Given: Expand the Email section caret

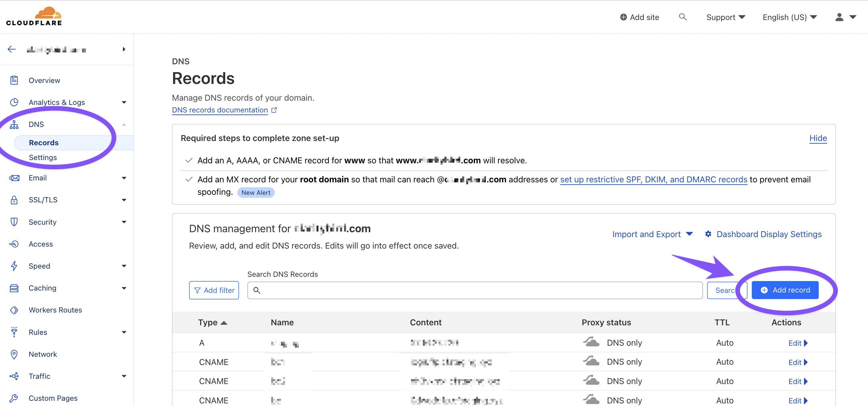Looking at the screenshot, I should pyautogui.click(x=124, y=178).
